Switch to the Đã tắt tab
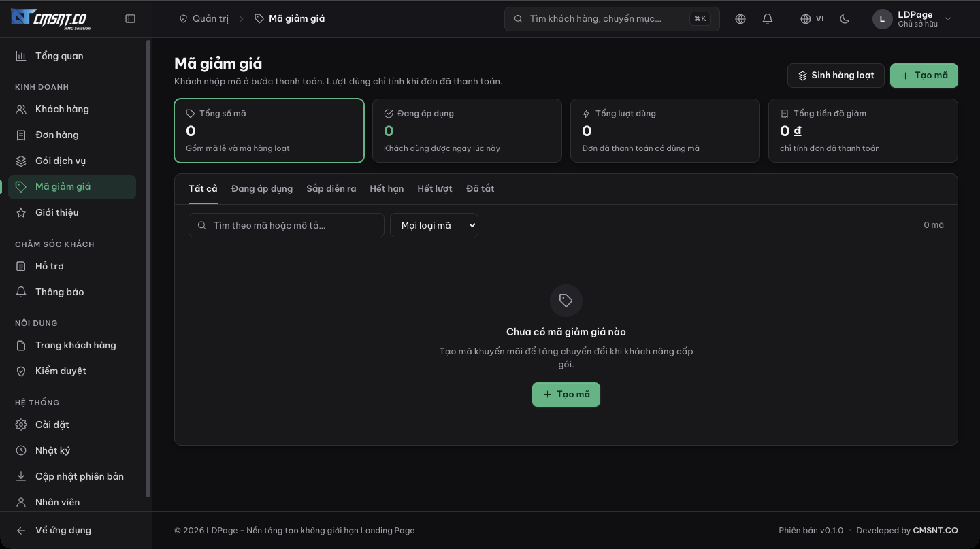This screenshot has height=549, width=980. [480, 189]
